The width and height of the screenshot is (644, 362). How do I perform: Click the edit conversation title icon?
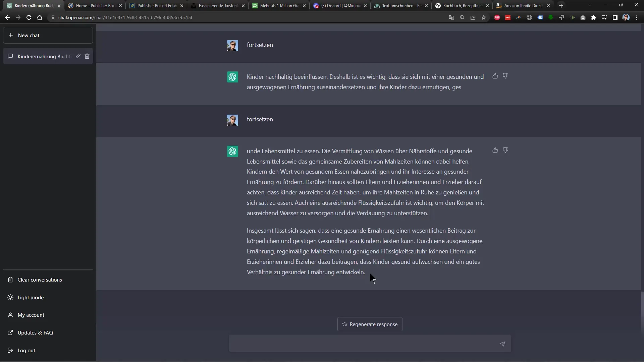(77, 56)
